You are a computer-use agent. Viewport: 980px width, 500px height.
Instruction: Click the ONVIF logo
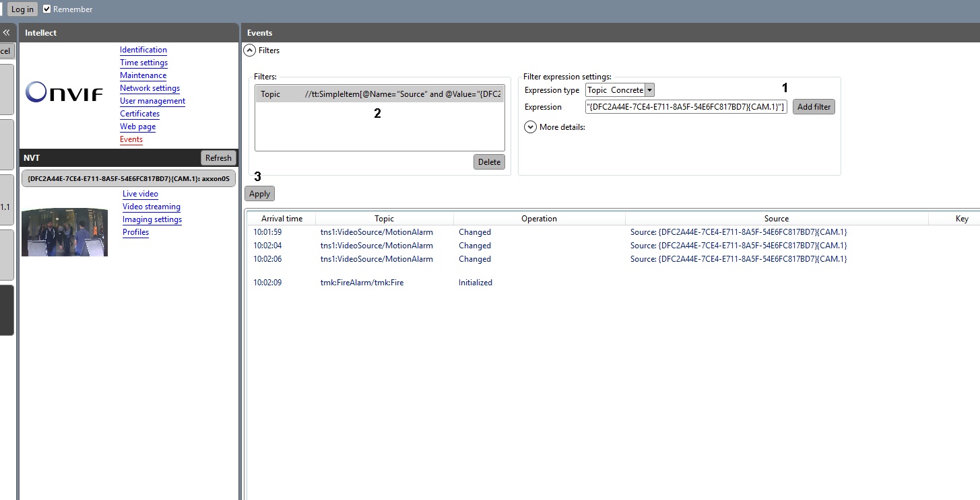[64, 93]
